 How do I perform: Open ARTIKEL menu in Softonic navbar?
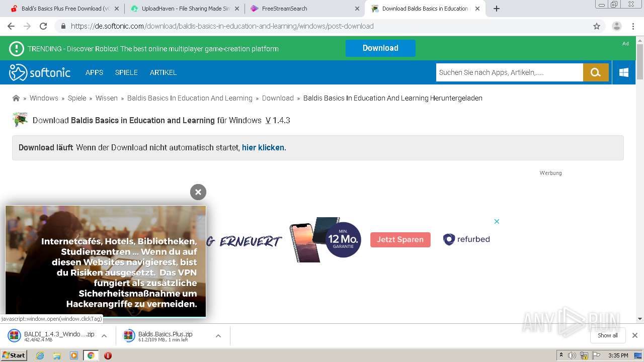(x=163, y=72)
